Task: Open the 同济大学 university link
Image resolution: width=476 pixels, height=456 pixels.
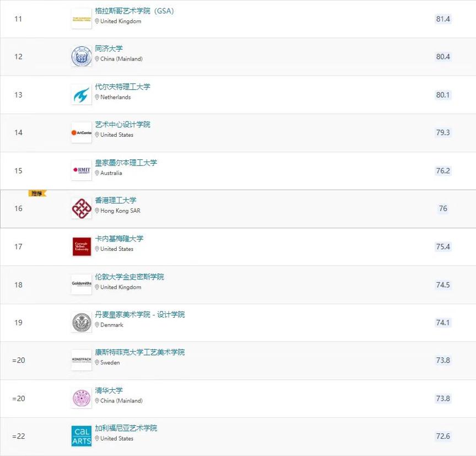Action: (x=109, y=49)
